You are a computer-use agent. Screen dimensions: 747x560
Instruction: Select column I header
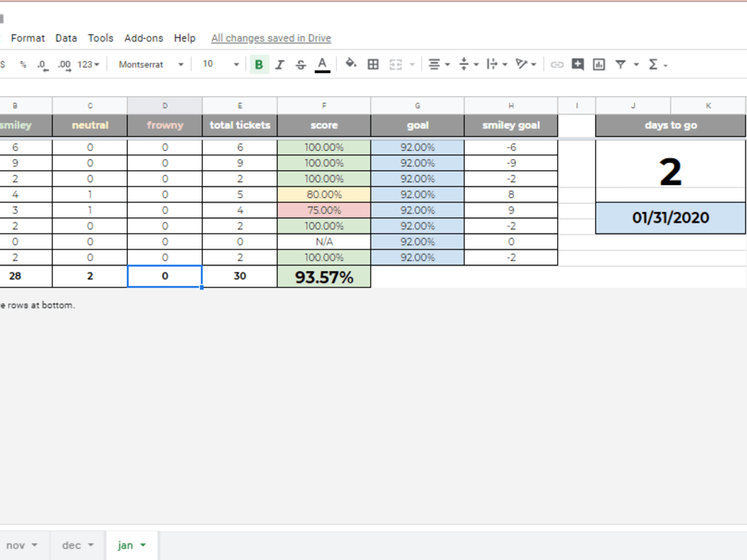(x=577, y=106)
